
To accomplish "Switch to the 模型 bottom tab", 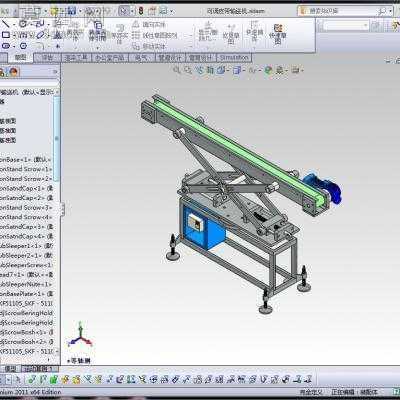I will (x=10, y=369).
